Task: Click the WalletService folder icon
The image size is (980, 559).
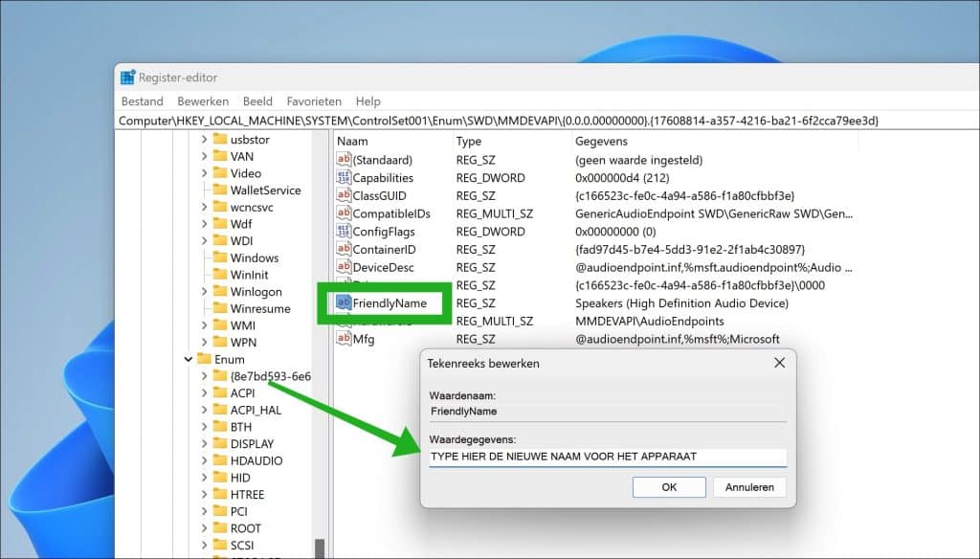Action: pos(220,190)
